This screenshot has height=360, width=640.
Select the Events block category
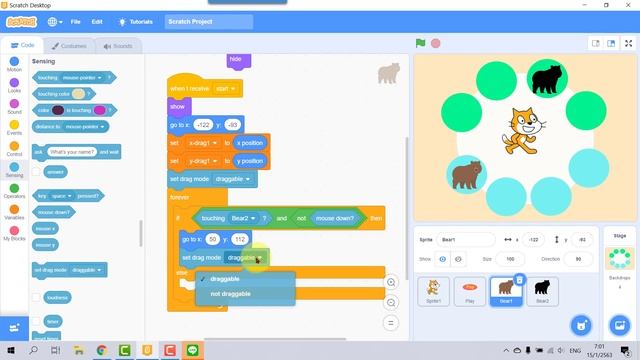(14, 128)
